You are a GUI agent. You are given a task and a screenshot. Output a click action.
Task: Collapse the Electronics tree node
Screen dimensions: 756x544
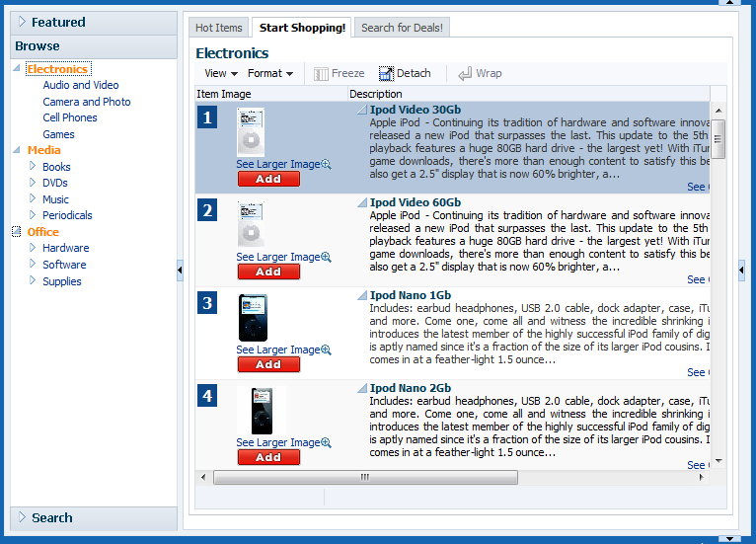(17, 68)
